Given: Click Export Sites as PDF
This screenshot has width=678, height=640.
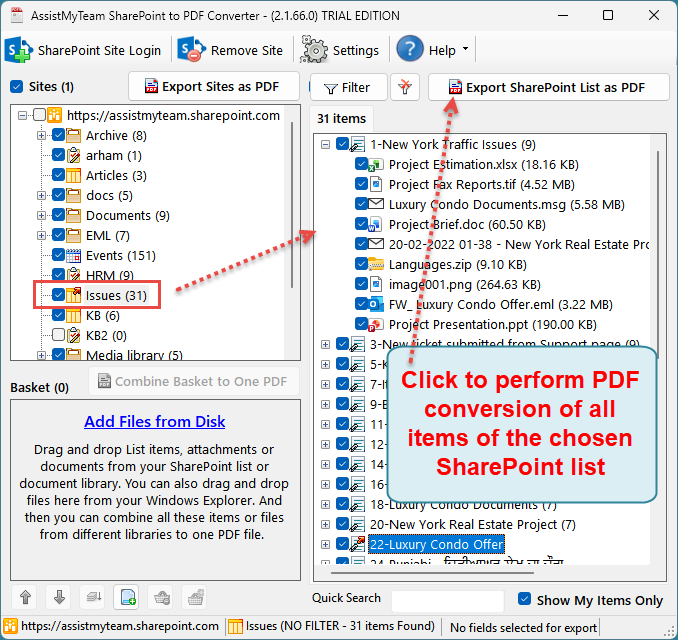Looking at the screenshot, I should click(214, 86).
